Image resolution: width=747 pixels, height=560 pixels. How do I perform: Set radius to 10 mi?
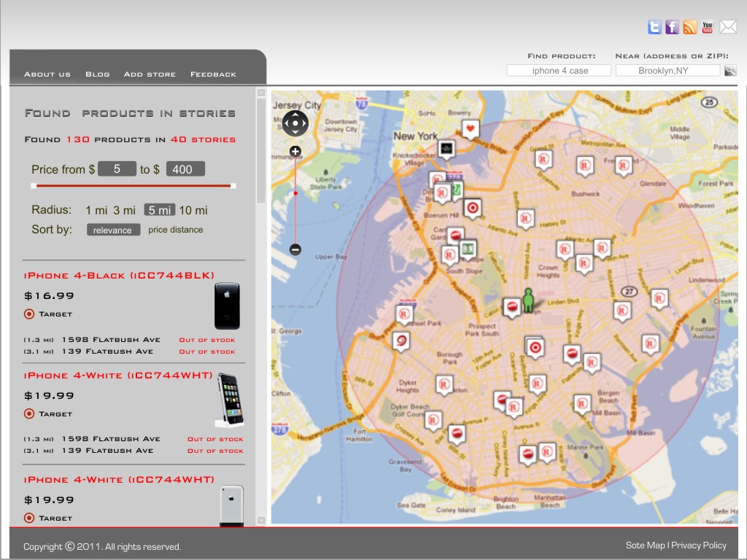pyautogui.click(x=193, y=210)
